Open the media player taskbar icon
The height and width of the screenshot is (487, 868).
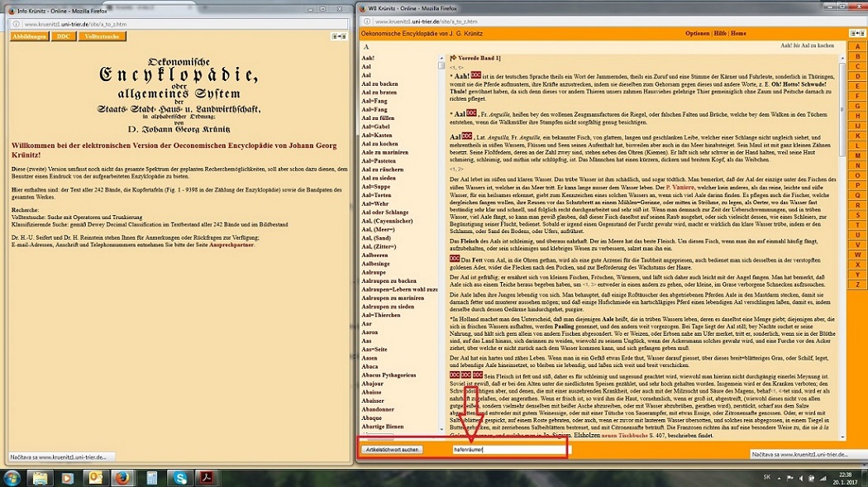pyautogui.click(x=68, y=478)
